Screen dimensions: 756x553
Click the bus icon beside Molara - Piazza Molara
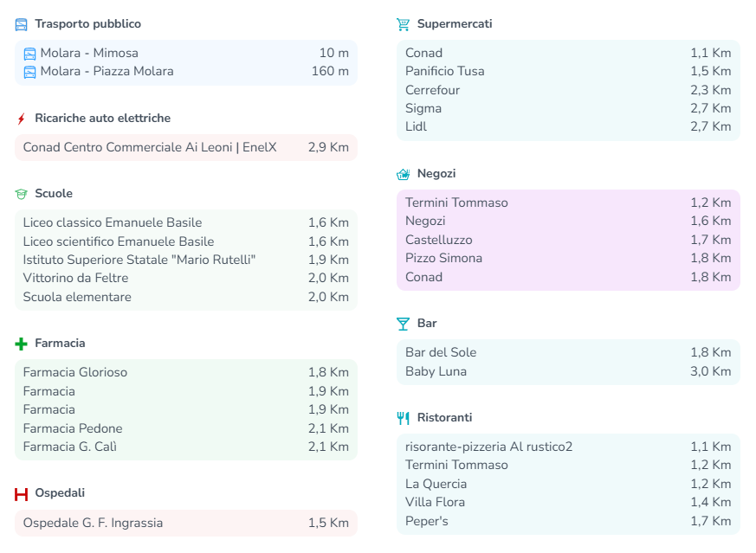(29, 72)
